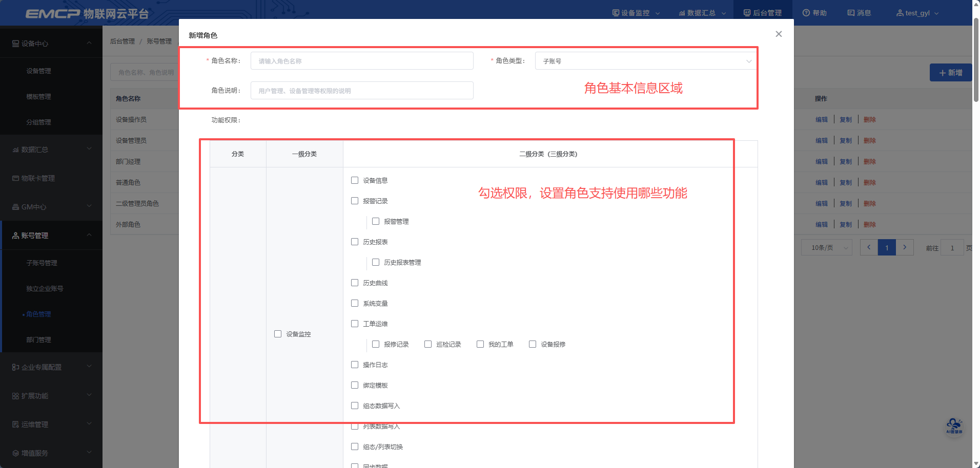980x468 pixels.
Task: Click the 角色名称 input field
Action: (362, 61)
